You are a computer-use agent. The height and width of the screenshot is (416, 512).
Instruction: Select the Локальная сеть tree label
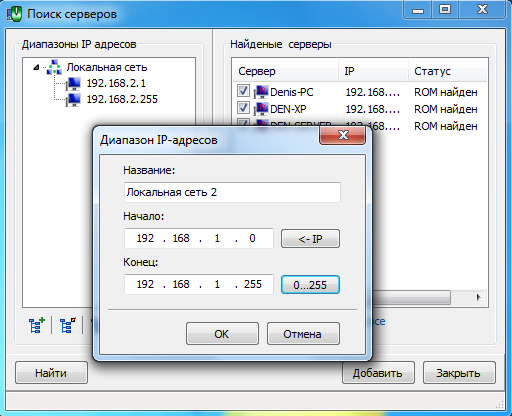pyautogui.click(x=107, y=67)
